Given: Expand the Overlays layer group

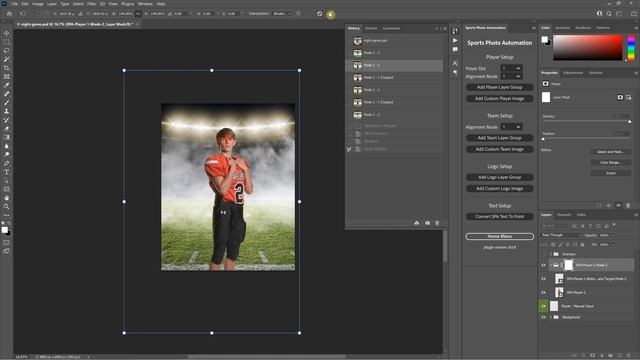Looking at the screenshot, I should (551, 254).
